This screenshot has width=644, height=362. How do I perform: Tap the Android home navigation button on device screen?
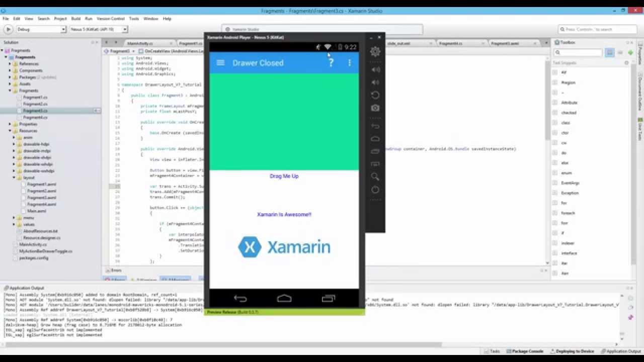coord(284,299)
